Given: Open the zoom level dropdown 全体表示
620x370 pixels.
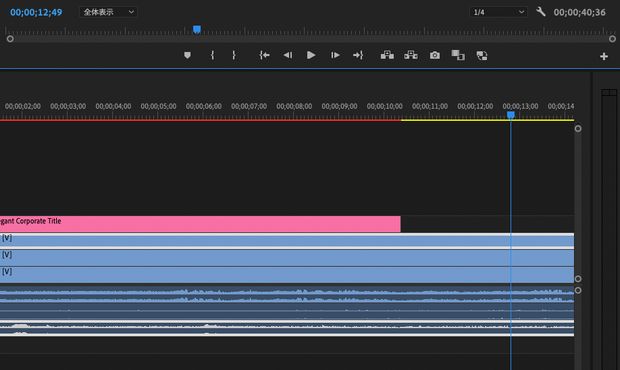Looking at the screenshot, I should click(108, 12).
